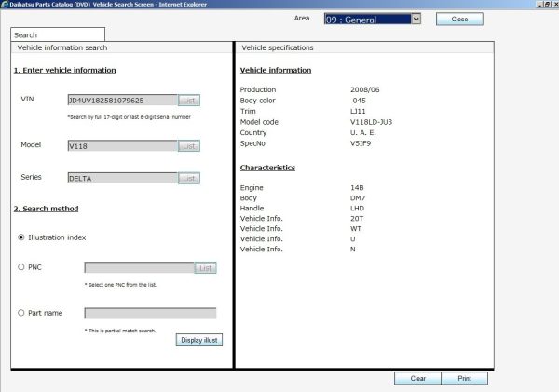
Task: Open the List button beside Series field
Action: click(x=189, y=178)
